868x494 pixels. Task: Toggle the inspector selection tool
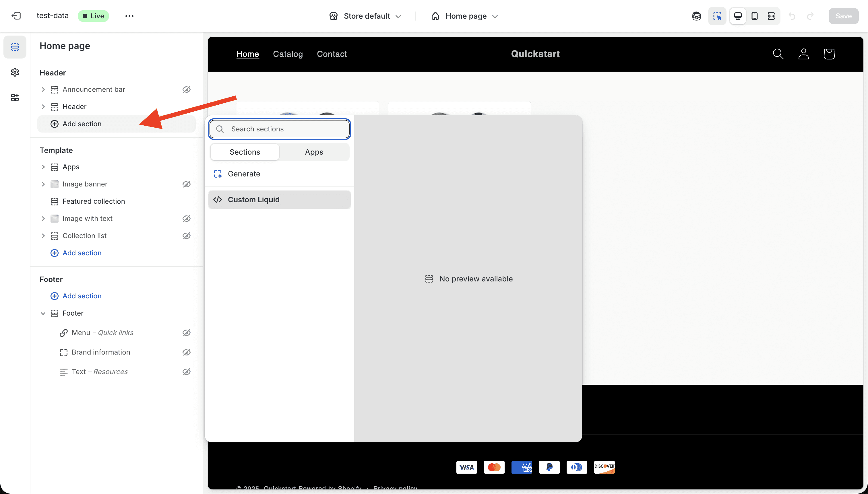pos(717,16)
